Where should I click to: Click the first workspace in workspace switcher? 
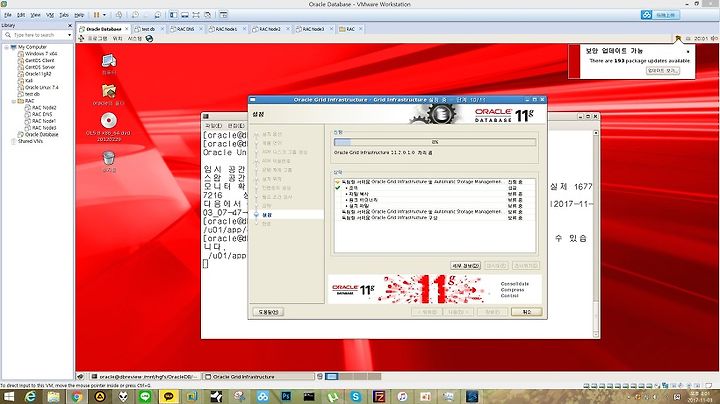[x=332, y=376]
